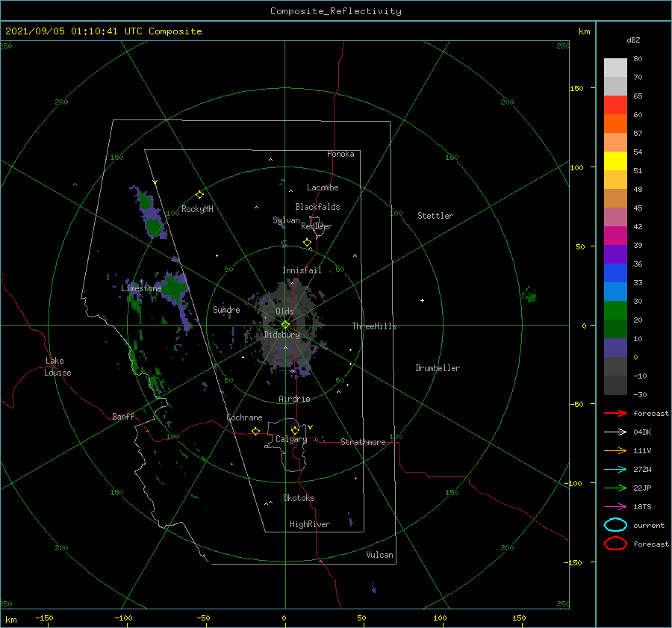Image resolution: width=672 pixels, height=628 pixels.
Task: Click the white 04DK arrow icon
Action: point(615,432)
